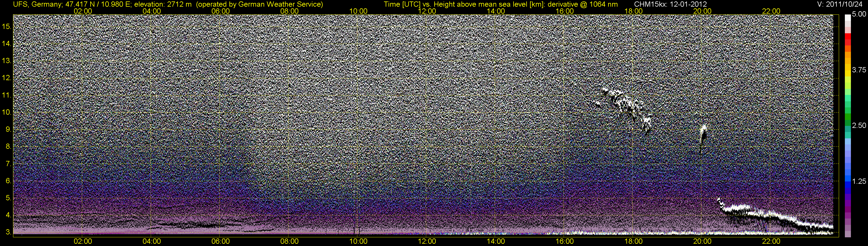Click the height axis label 12 km
This screenshot has width=868, height=246.
point(7,78)
